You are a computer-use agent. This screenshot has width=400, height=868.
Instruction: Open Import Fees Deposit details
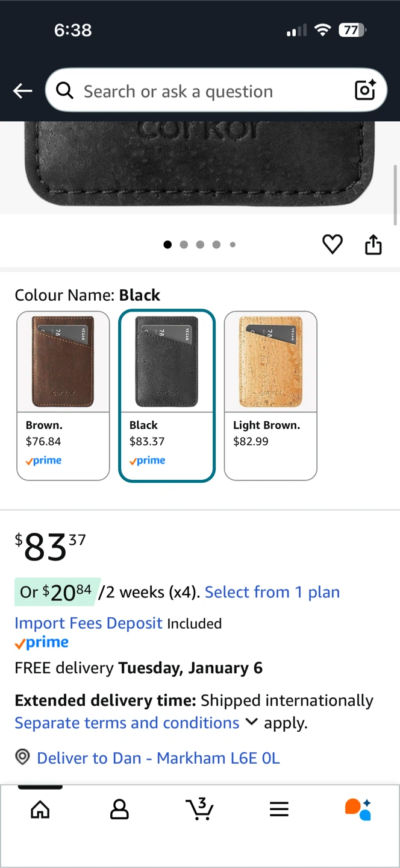[x=89, y=623]
